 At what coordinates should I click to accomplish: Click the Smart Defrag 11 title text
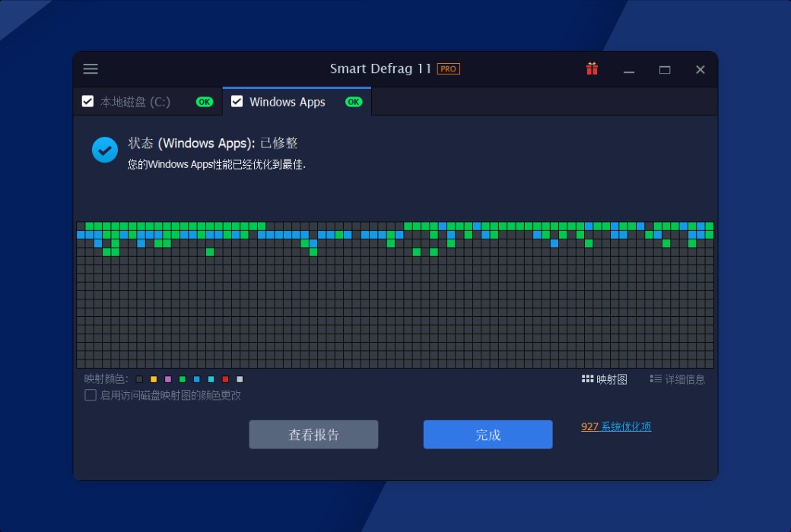(380, 68)
